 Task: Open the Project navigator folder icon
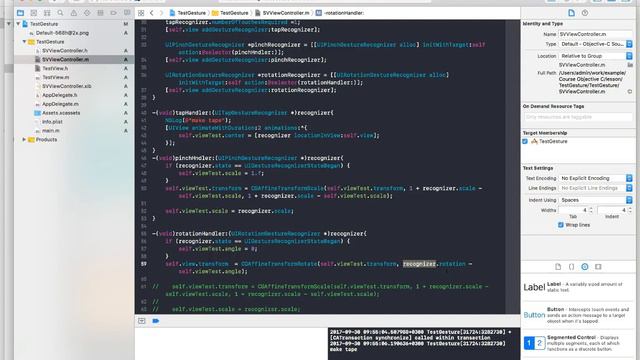point(20,13)
